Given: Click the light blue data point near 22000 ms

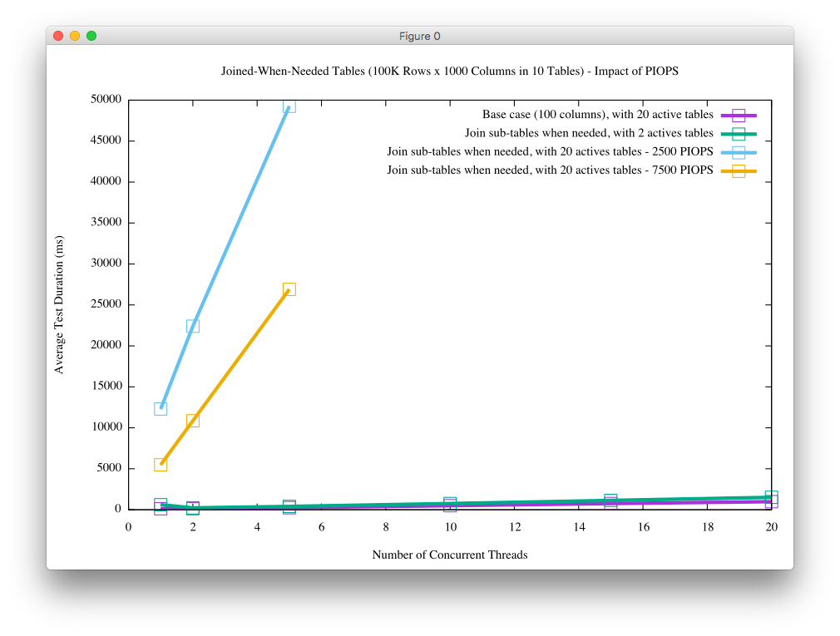Looking at the screenshot, I should [193, 326].
